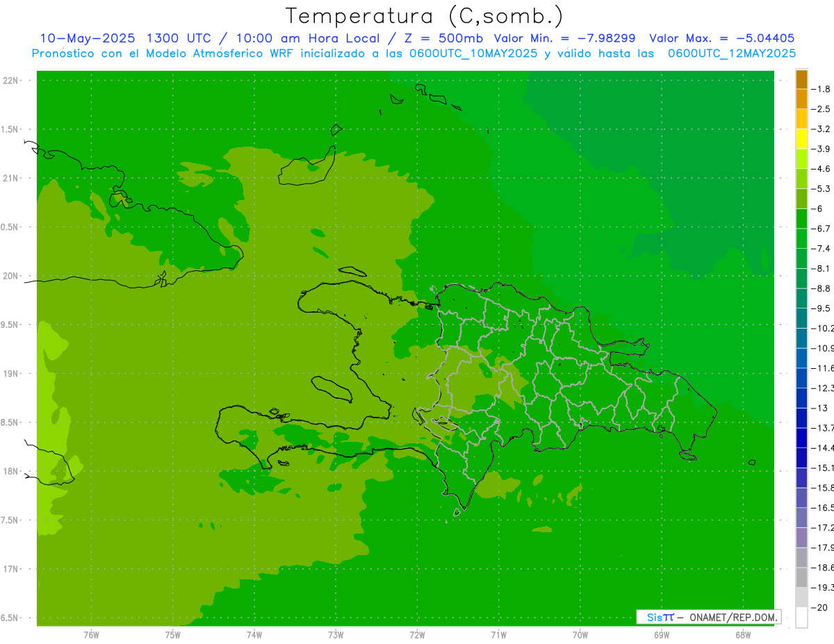Click the "68W" longitude label
The image size is (834, 644).
pos(743,634)
